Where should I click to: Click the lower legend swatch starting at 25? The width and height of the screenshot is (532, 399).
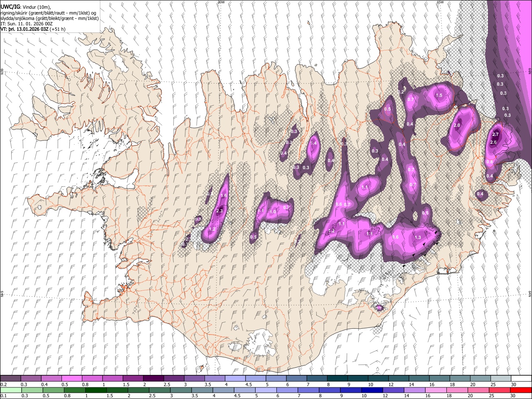[499, 390]
